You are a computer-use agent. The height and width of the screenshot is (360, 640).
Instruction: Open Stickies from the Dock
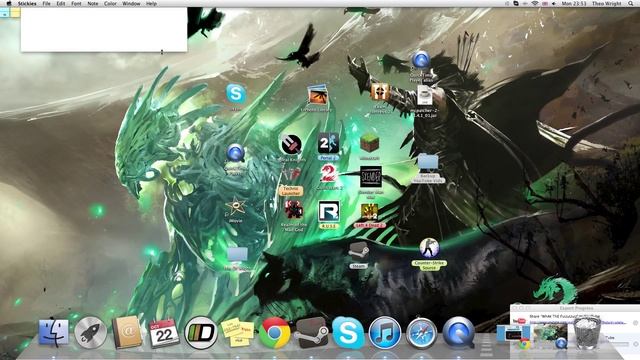(x=237, y=333)
